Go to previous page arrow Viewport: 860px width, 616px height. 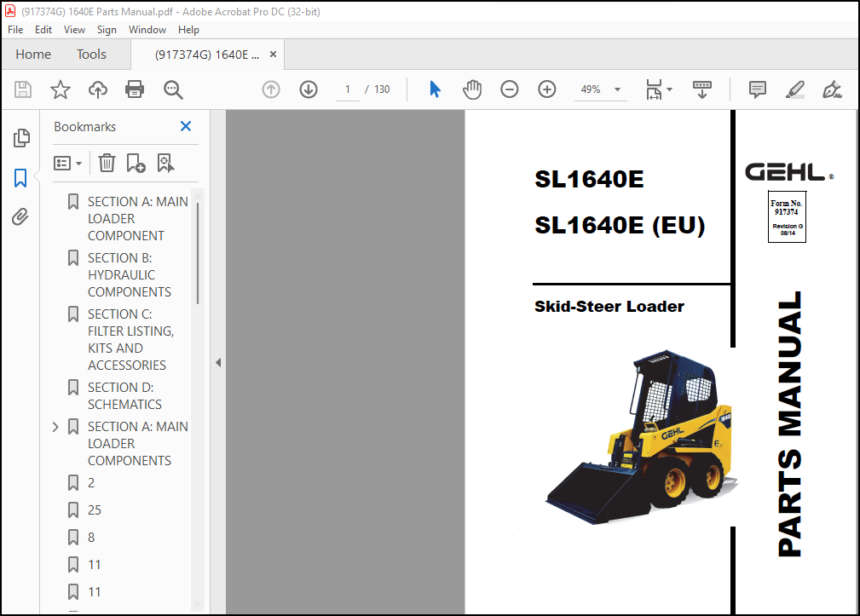tap(271, 89)
